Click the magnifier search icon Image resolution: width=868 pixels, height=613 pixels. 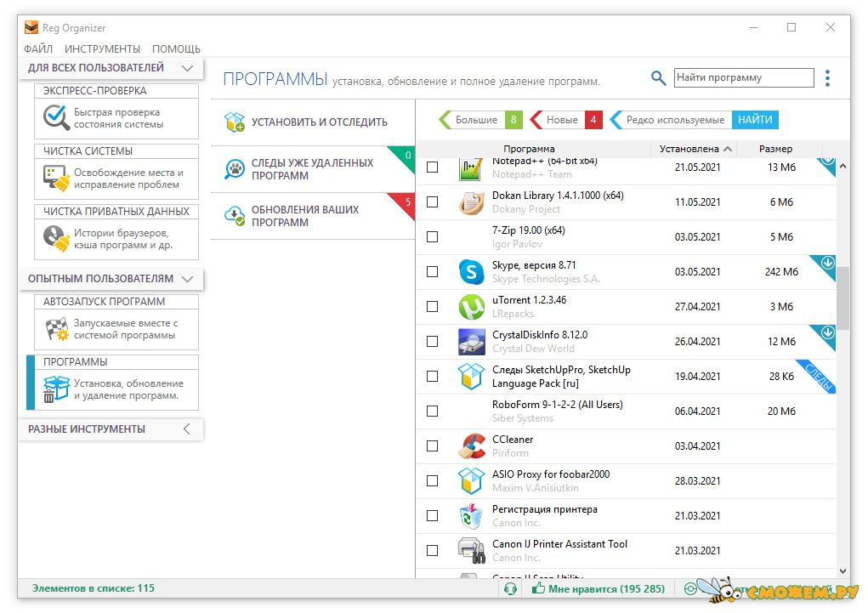tap(658, 78)
